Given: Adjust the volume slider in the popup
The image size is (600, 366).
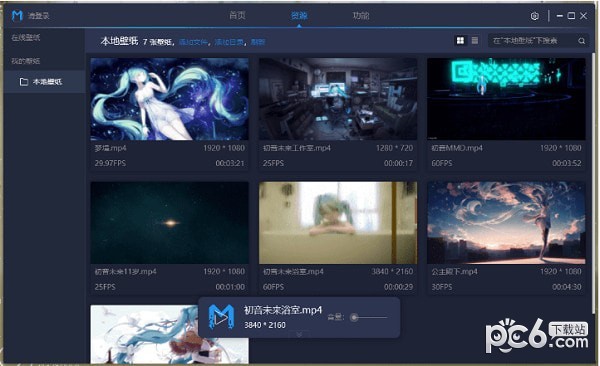Looking at the screenshot, I should 370,317.
